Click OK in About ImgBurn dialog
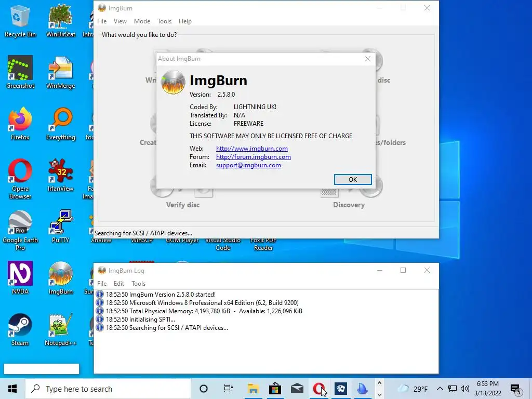This screenshot has width=532, height=399. click(x=353, y=179)
